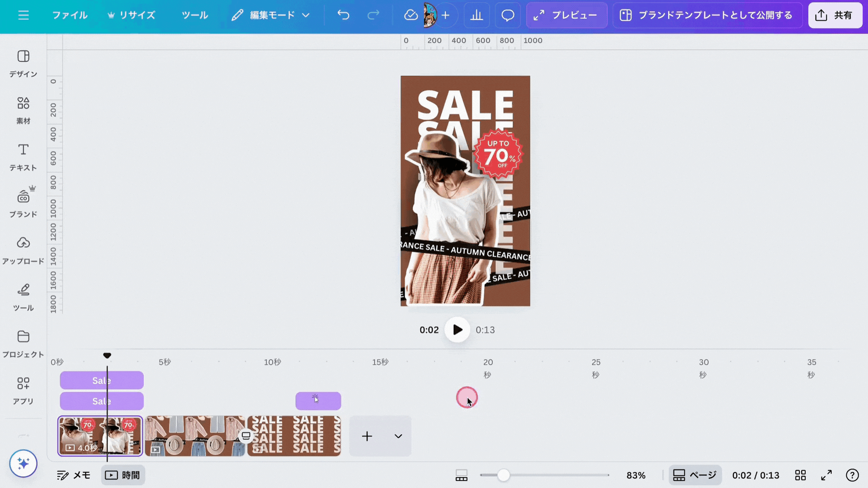
Task: Click the magic assistant sparkle button
Action: 23,463
